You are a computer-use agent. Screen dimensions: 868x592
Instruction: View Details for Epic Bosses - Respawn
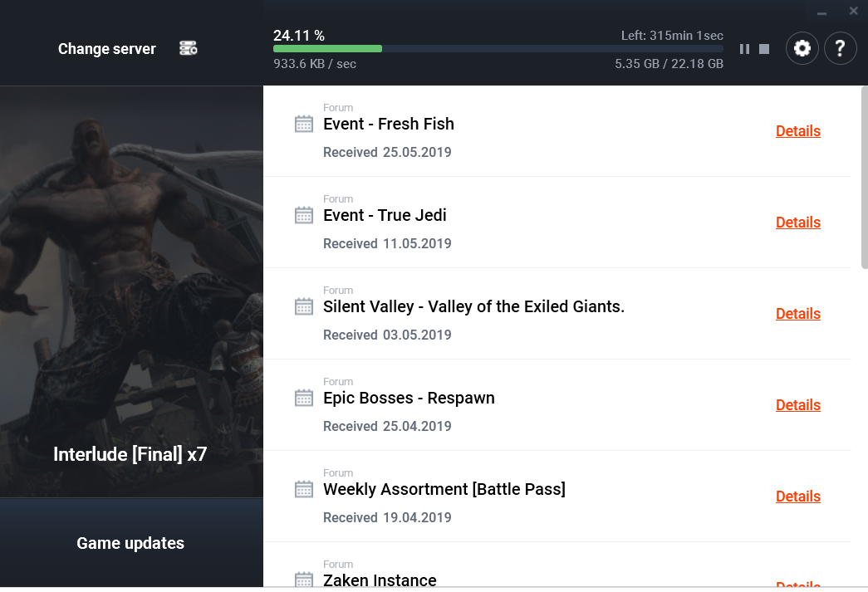point(797,405)
